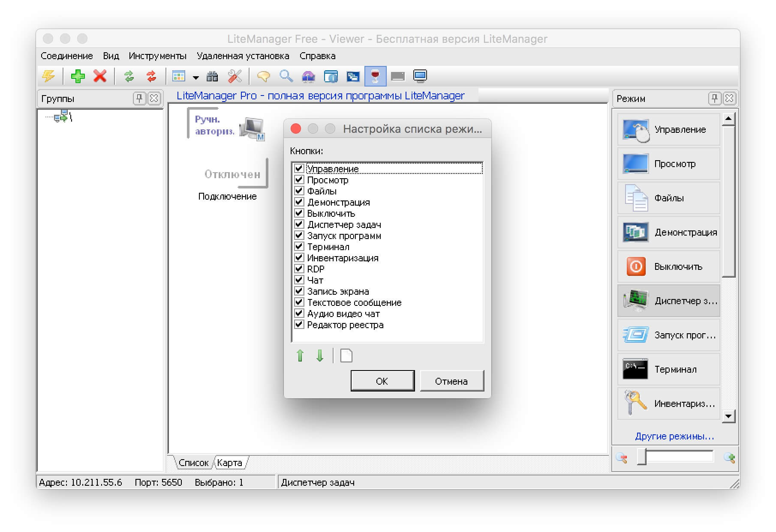Click the green refresh arrows icon

pos(129,77)
